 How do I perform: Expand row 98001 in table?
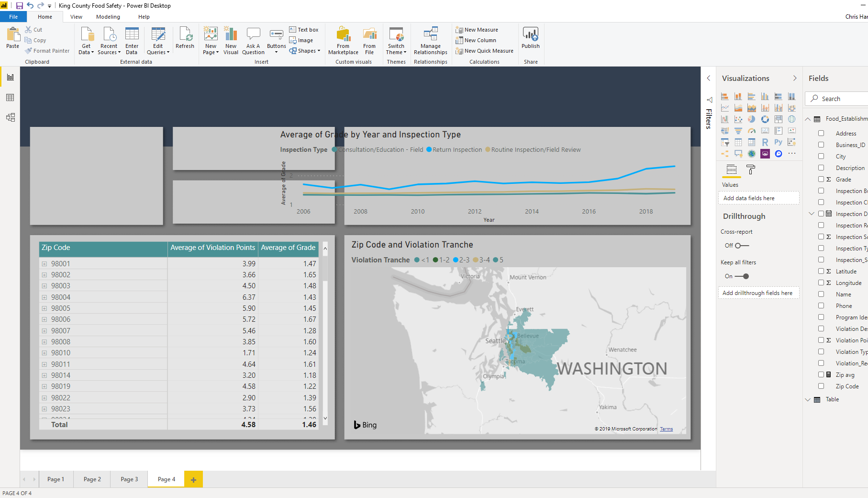[x=44, y=264]
